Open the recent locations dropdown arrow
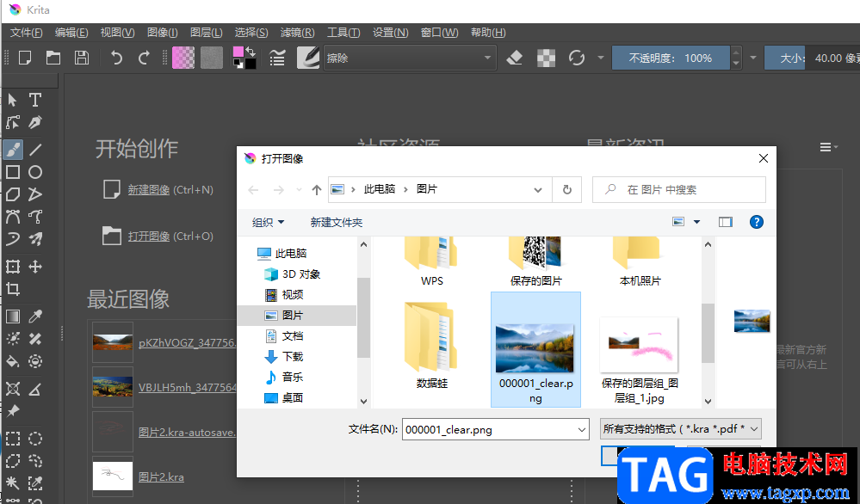The width and height of the screenshot is (860, 504). 299,189
